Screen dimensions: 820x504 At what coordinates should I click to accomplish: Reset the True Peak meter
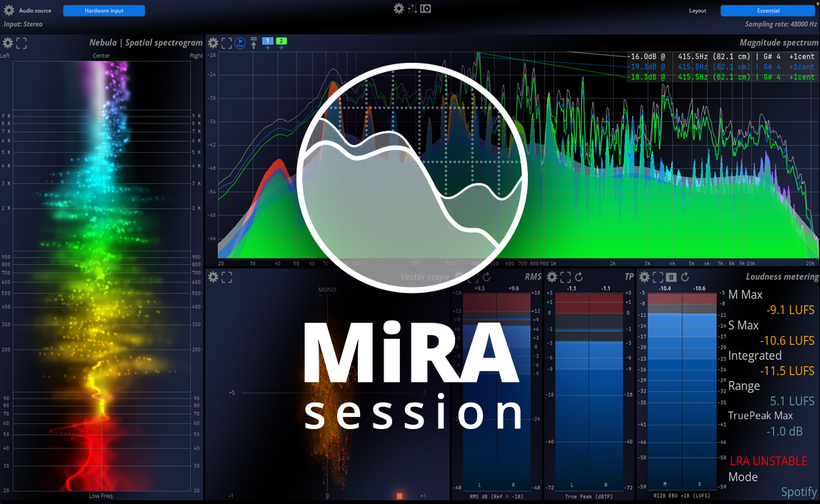[578, 277]
